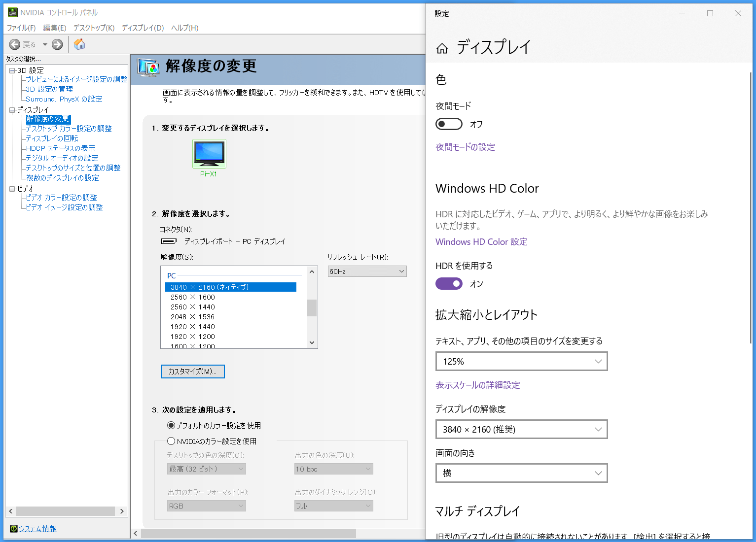Screen dimensions: 756x542
Task: Collapse the 3D 設定 tree node
Action: [12, 70]
